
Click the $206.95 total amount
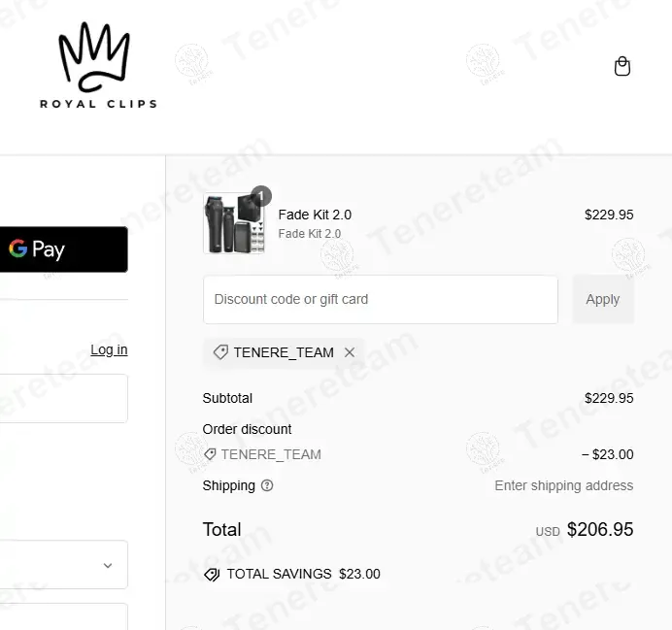[x=600, y=529]
